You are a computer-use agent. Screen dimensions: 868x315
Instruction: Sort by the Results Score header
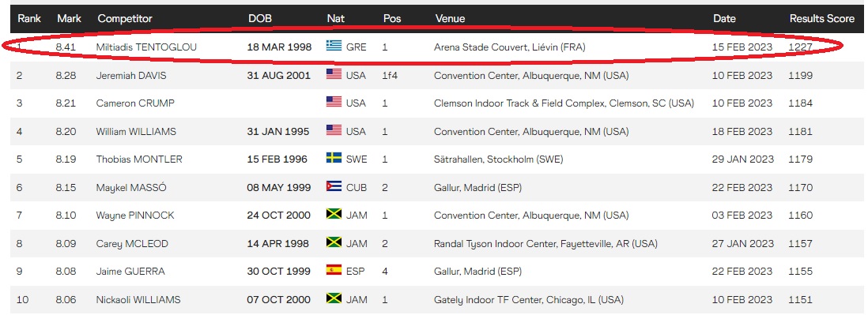(x=822, y=19)
